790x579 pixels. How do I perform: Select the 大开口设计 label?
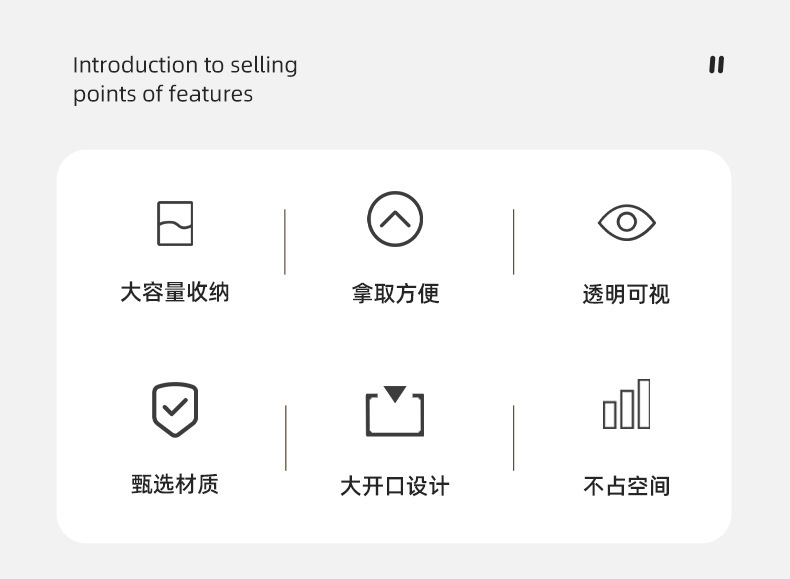click(395, 486)
